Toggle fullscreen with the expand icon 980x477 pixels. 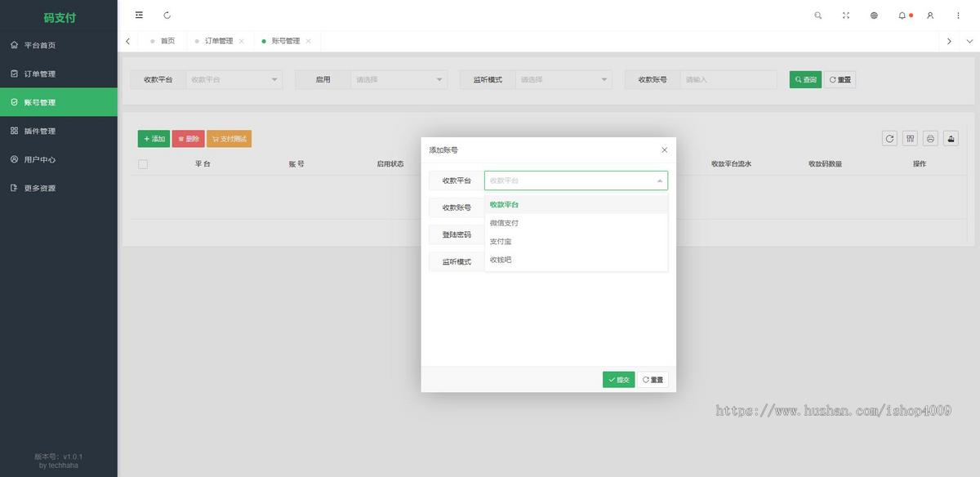(x=846, y=15)
